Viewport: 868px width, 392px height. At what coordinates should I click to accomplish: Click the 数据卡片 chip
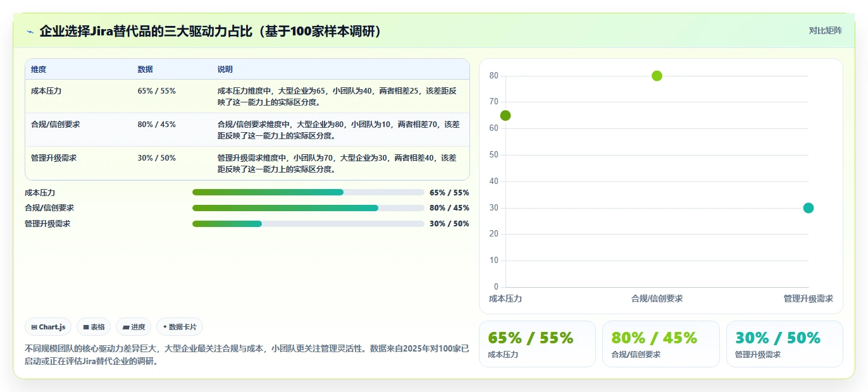point(180,327)
